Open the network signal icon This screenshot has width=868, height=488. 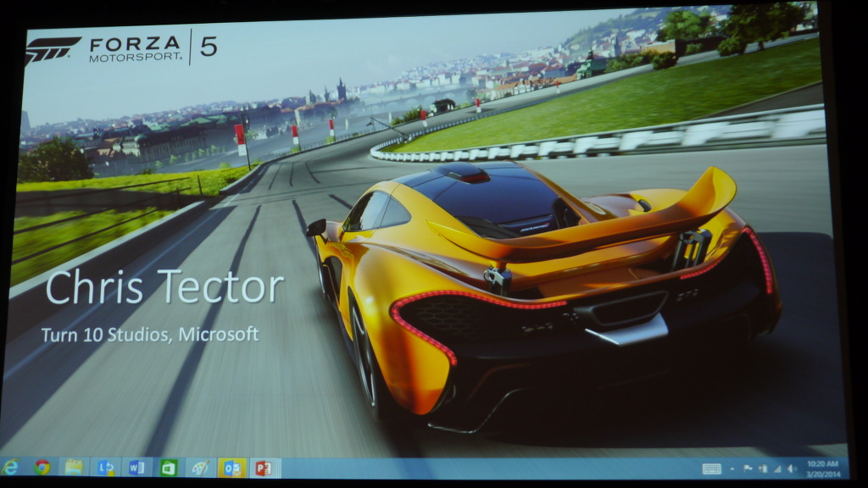pos(778,469)
